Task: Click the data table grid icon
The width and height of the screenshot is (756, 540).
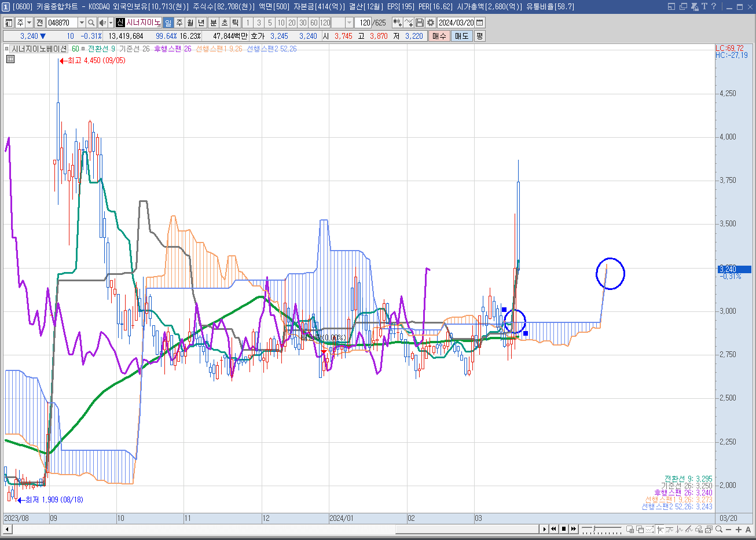Action: [10, 59]
